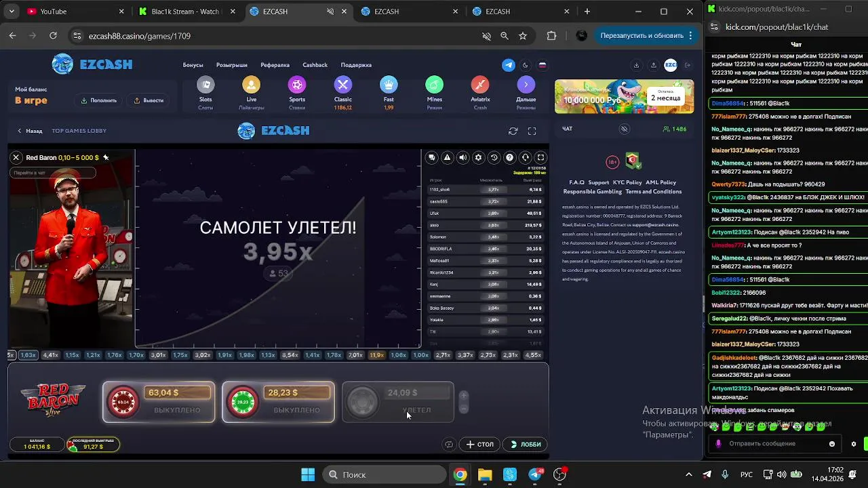
Task: Open Поддержка menu item
Action: click(x=356, y=65)
